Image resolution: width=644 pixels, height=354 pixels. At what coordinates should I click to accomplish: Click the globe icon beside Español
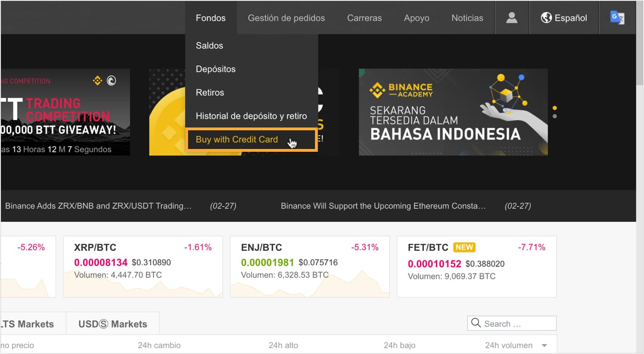tap(546, 18)
